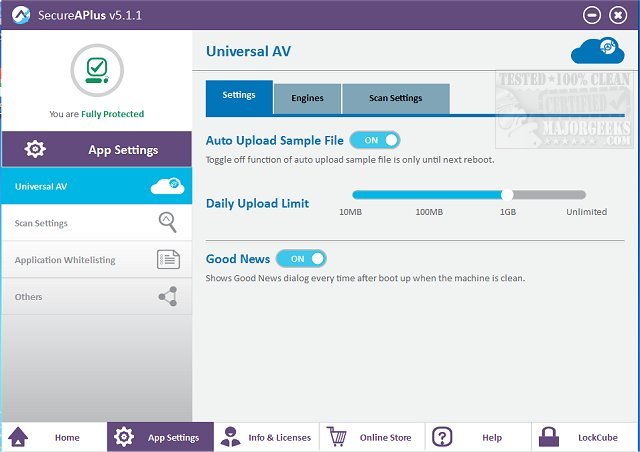Turn off the Good News switch
Image resolution: width=640 pixels, height=452 pixels.
tap(301, 258)
